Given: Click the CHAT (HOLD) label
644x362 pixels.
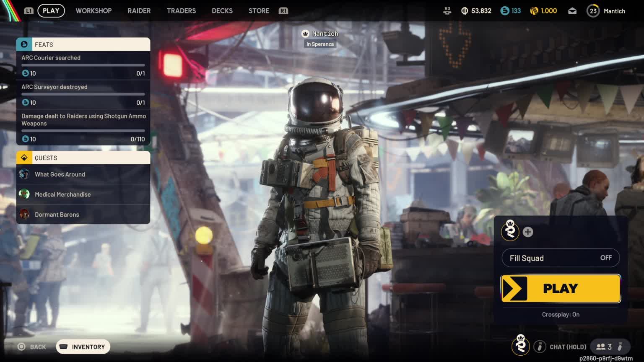Looking at the screenshot, I should click(568, 347).
